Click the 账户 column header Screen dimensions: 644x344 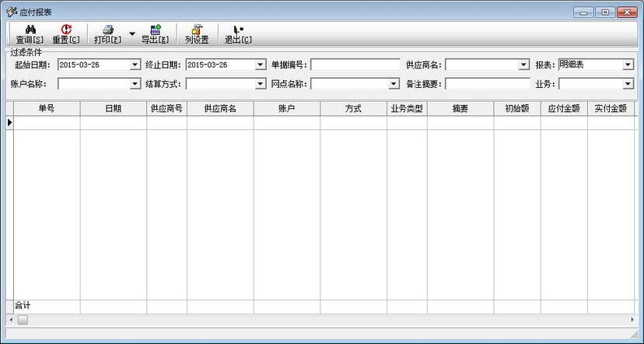287,109
